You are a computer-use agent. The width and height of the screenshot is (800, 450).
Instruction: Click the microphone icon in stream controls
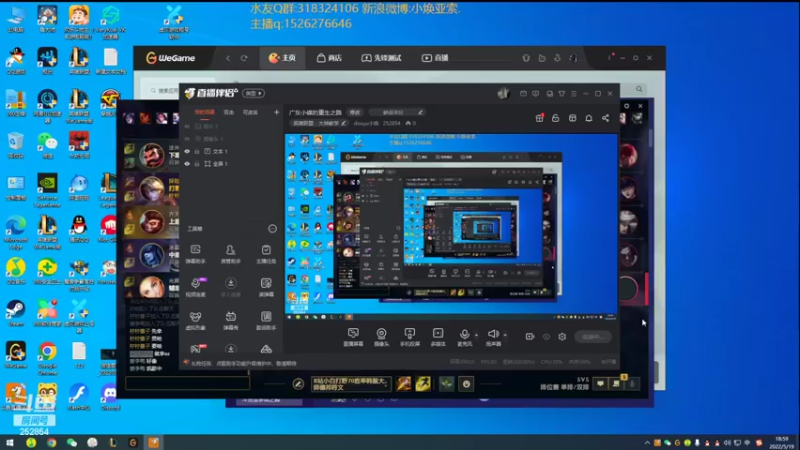(464, 334)
